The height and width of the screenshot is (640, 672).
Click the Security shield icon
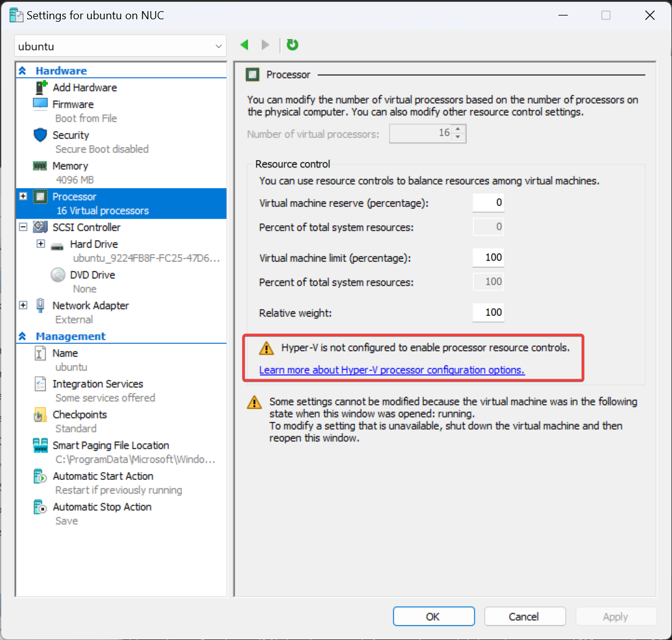pos(40,135)
